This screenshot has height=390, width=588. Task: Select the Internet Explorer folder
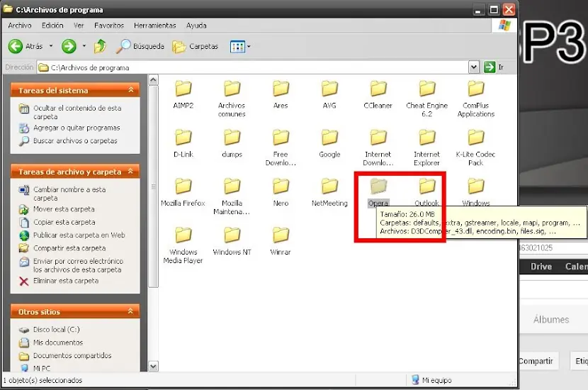click(426, 148)
